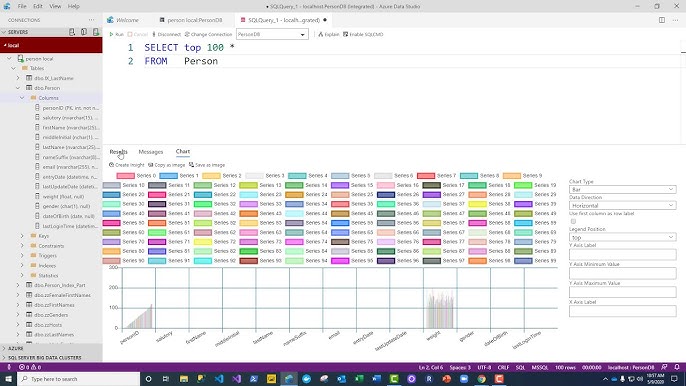
Task: Disconnect from the current server
Action: pos(166,34)
